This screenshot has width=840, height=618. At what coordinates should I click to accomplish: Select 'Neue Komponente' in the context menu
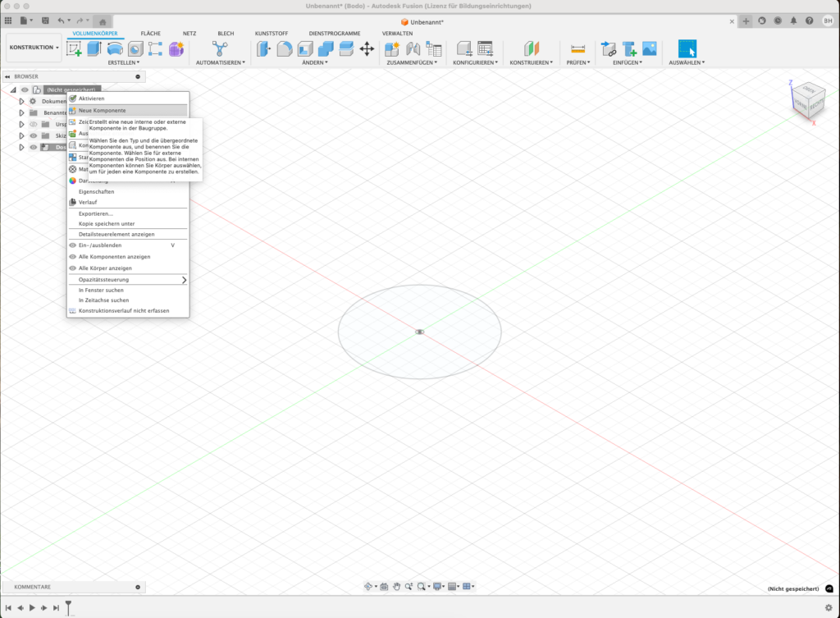point(103,110)
